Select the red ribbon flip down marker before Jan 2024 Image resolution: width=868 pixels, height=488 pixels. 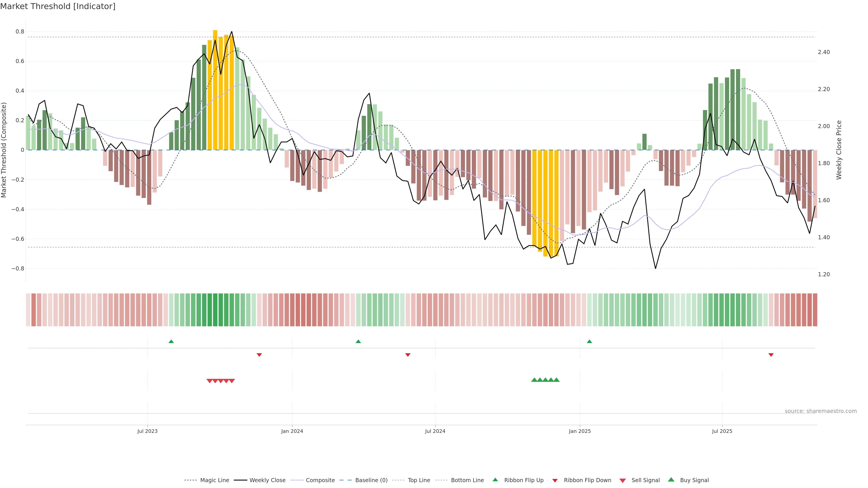259,355
